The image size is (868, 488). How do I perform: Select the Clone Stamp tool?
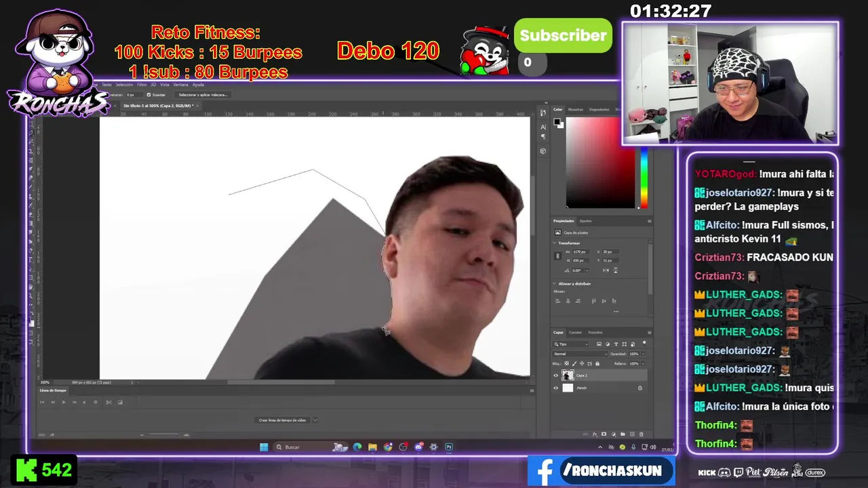(x=31, y=197)
